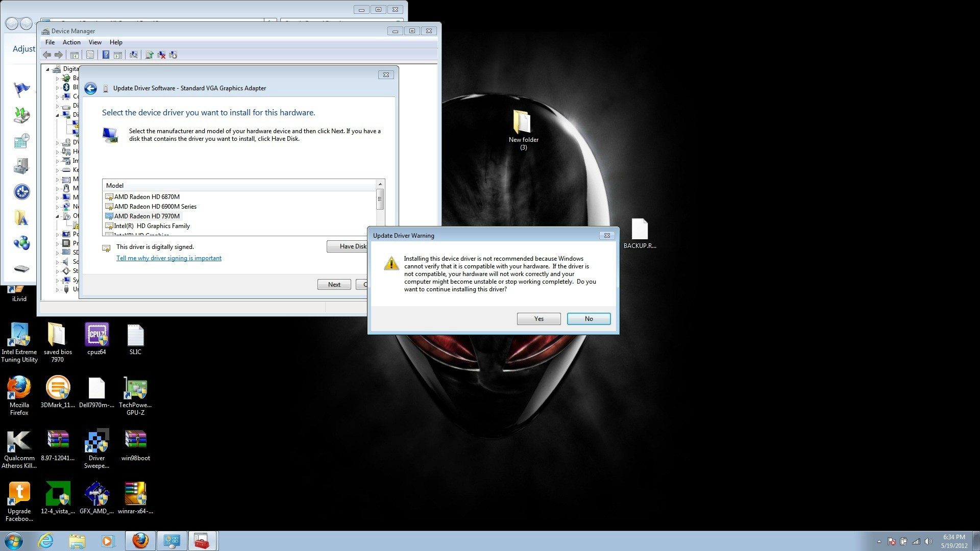This screenshot has height=551, width=980.
Task: Select the Intel Extreme Tuning Utility icon
Action: click(x=19, y=343)
